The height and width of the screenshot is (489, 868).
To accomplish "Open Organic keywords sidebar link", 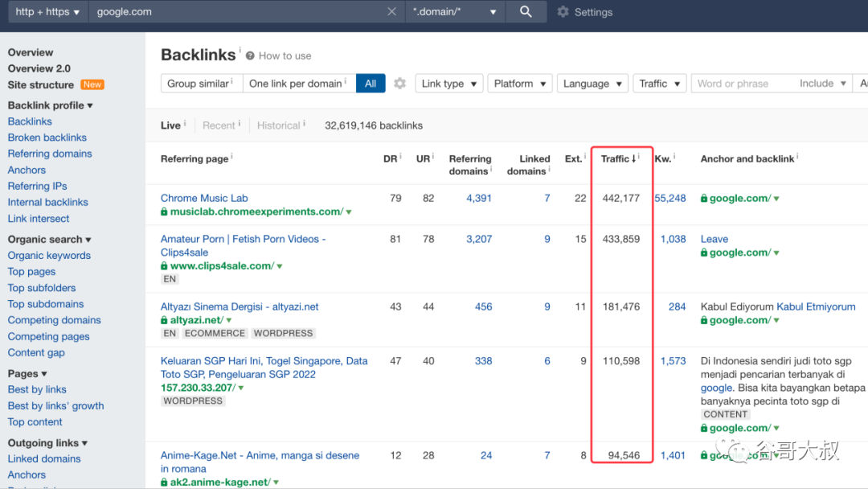I will [x=49, y=255].
